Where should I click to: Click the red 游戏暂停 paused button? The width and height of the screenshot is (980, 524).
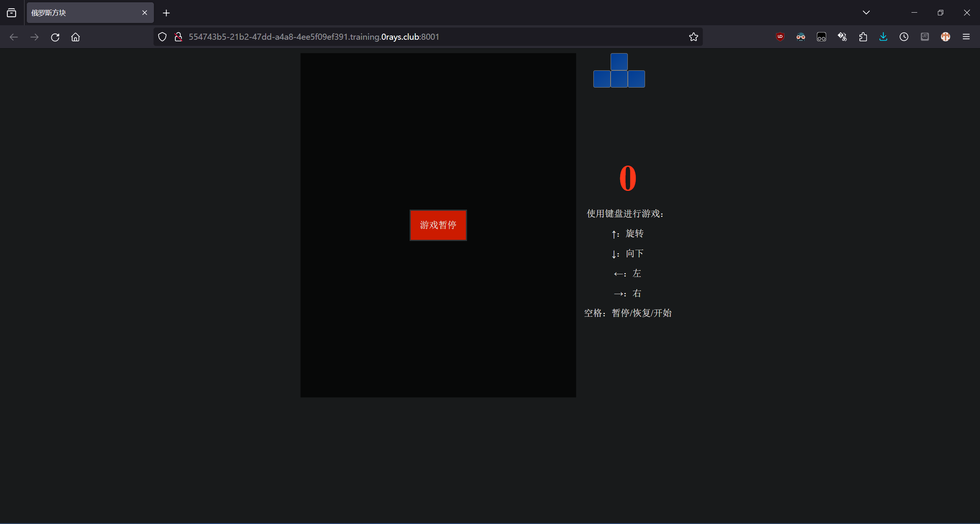[438, 225]
